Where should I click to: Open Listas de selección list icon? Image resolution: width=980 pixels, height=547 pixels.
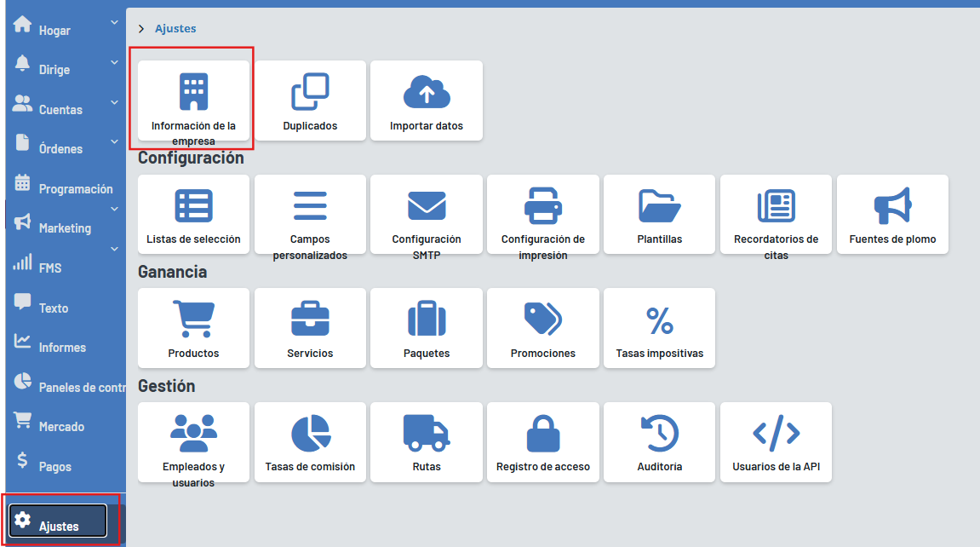(193, 205)
